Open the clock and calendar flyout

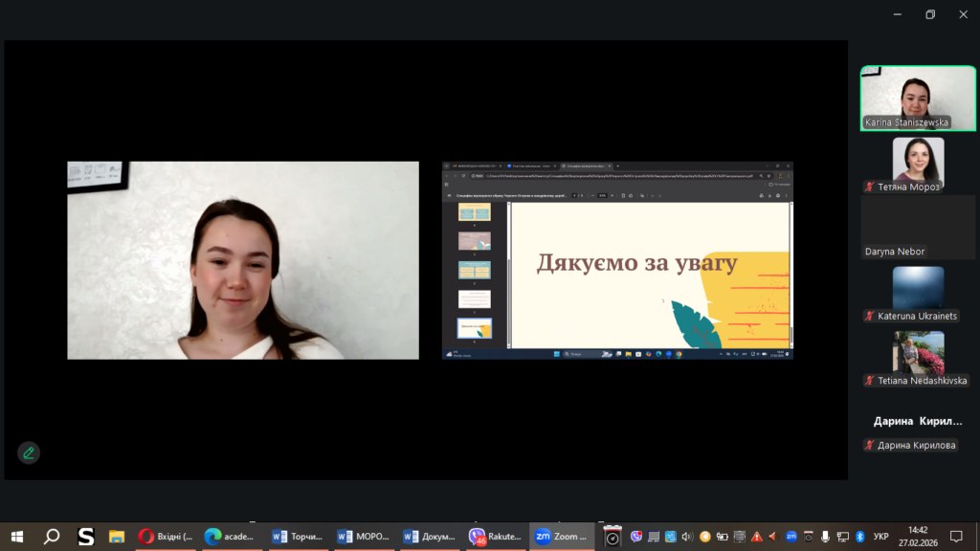918,537
